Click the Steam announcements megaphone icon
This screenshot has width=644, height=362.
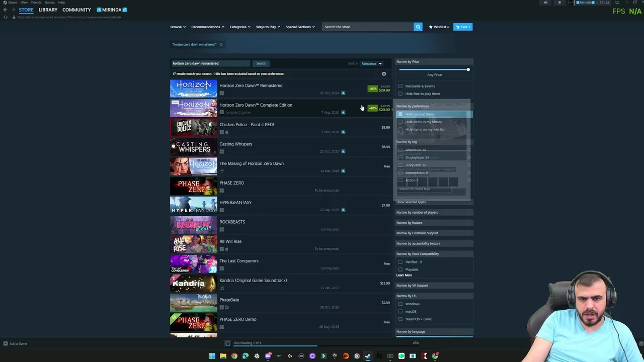pyautogui.click(x=545, y=3)
